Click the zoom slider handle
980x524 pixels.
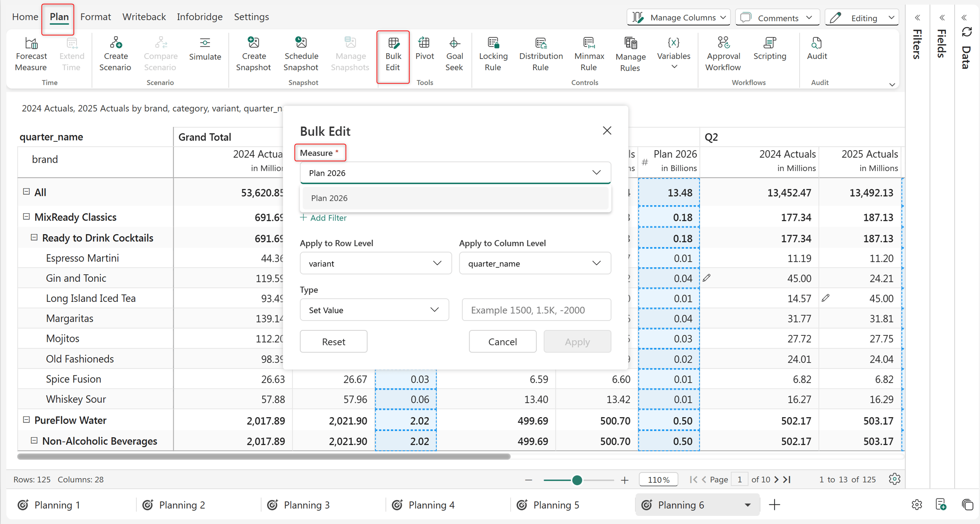(577, 480)
